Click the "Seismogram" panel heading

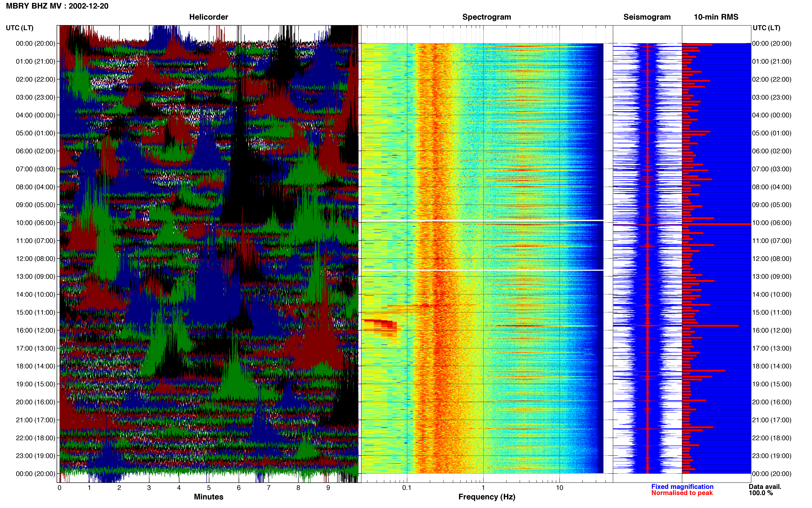(647, 17)
